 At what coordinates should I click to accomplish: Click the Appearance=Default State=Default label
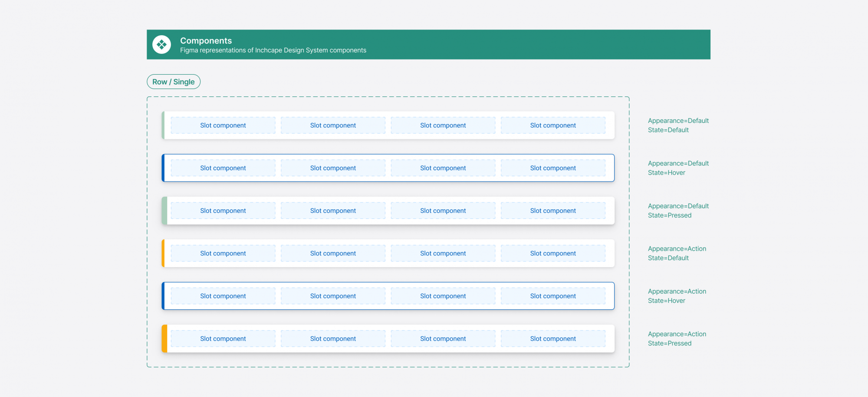(x=678, y=126)
